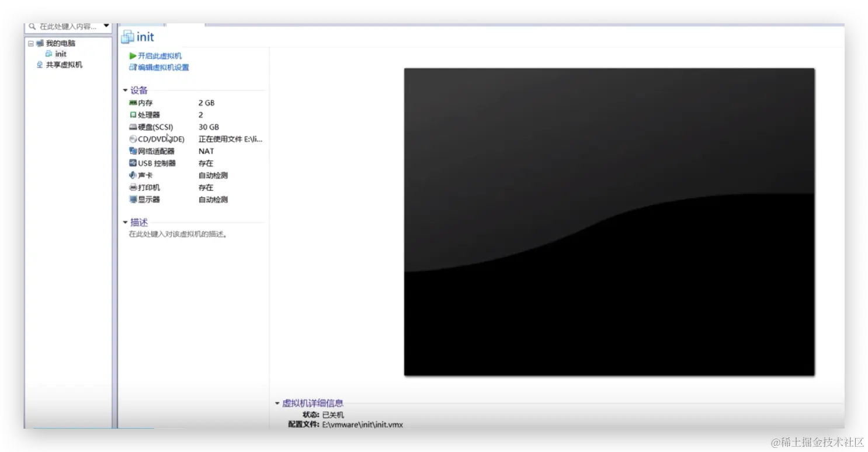This screenshot has height=452, width=868.
Task: Click the 共享虚拟机 icon
Action: coord(40,65)
